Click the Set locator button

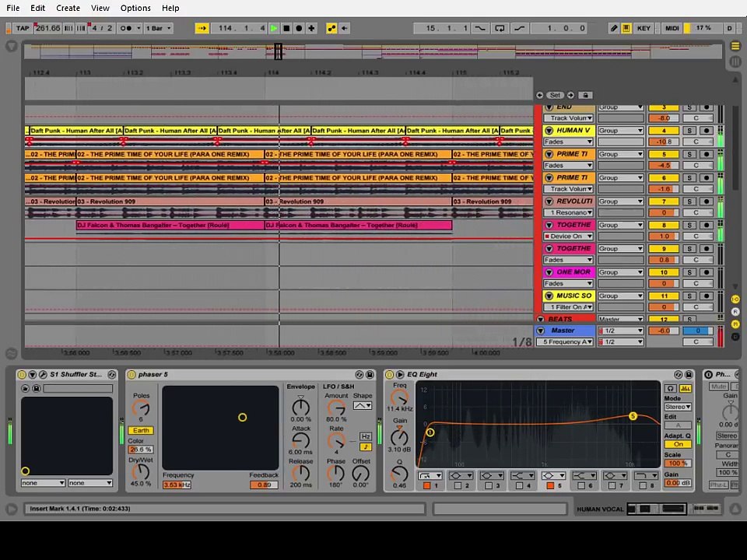tap(555, 95)
